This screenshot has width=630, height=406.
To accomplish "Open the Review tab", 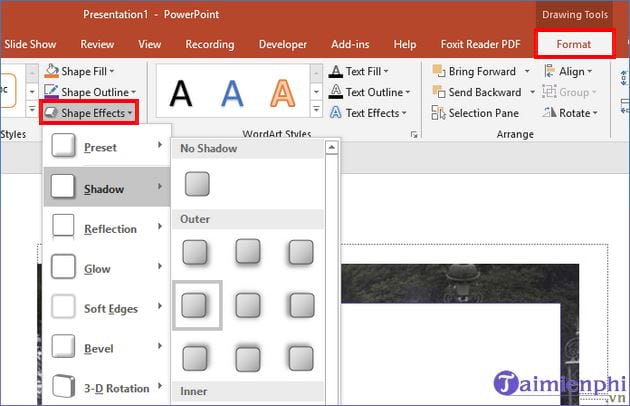I will (x=97, y=44).
